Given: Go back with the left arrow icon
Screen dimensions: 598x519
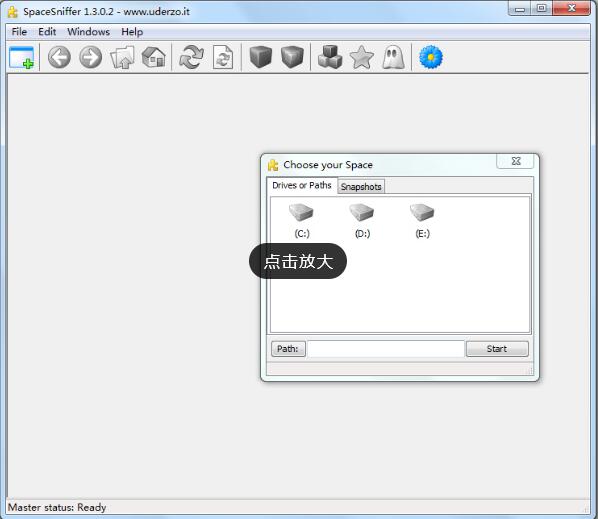Looking at the screenshot, I should coord(59,57).
